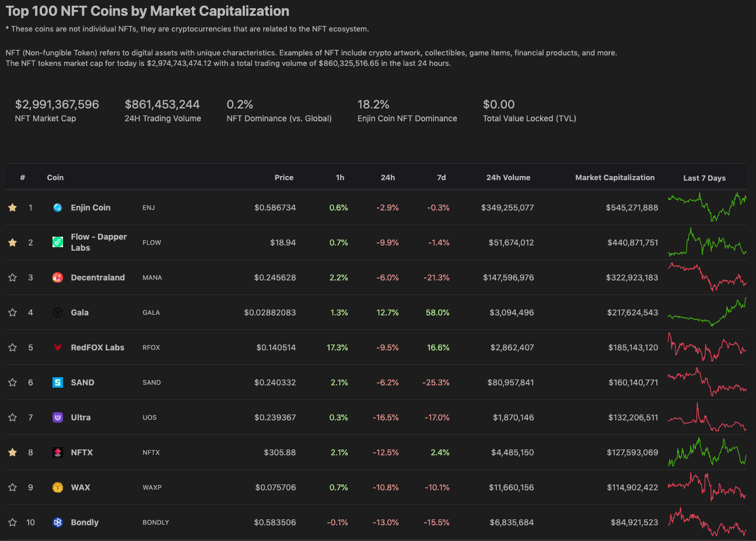Open Gala 7-day sparkline chart
The height and width of the screenshot is (541, 756).
point(707,312)
